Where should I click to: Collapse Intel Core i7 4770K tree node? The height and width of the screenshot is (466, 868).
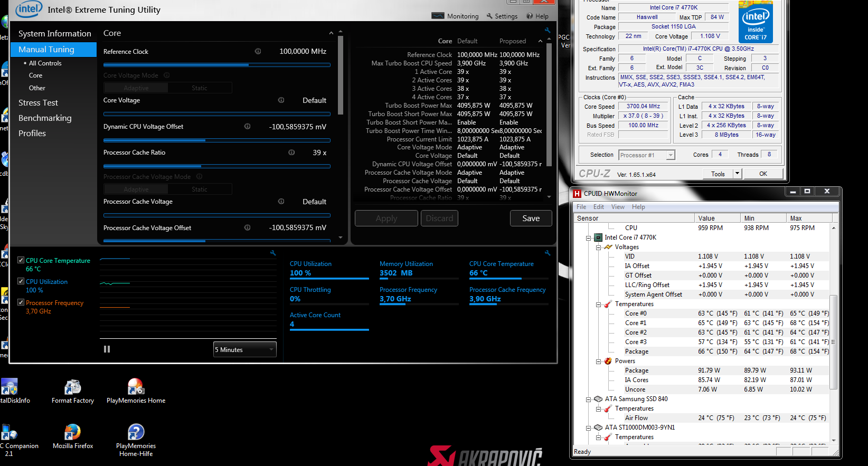[x=588, y=238]
